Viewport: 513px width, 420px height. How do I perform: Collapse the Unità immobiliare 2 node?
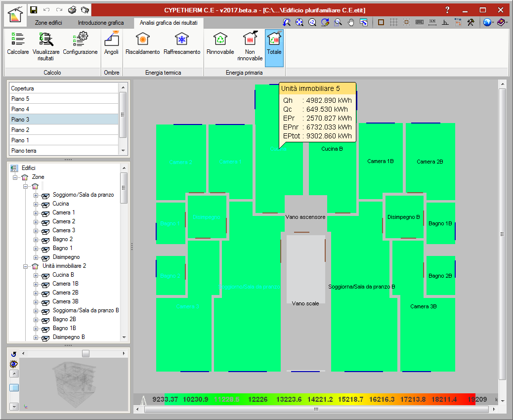pos(25,266)
